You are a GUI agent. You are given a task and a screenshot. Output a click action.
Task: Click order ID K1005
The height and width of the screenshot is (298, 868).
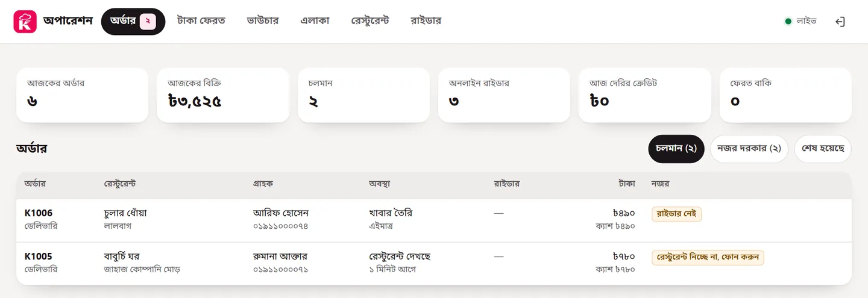pos(39,256)
